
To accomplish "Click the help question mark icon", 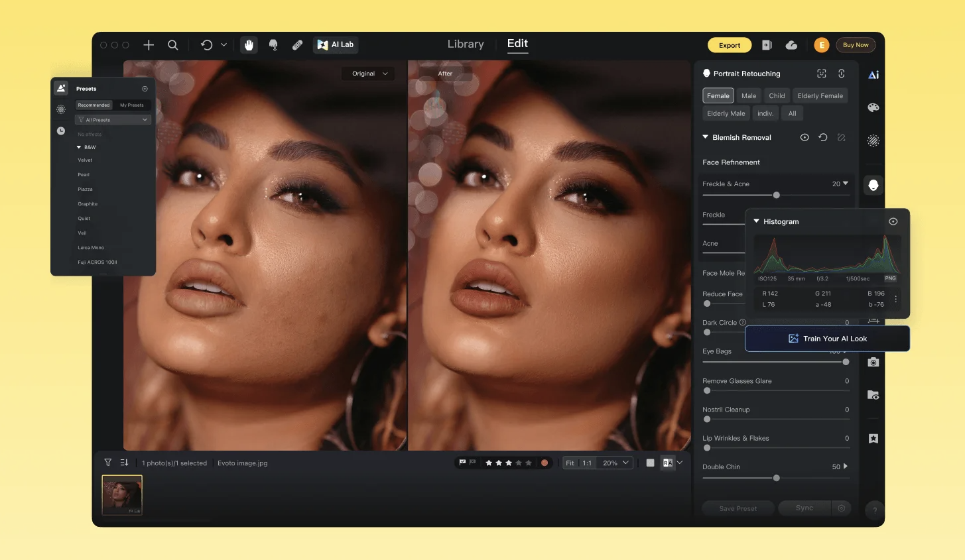I will point(875,510).
